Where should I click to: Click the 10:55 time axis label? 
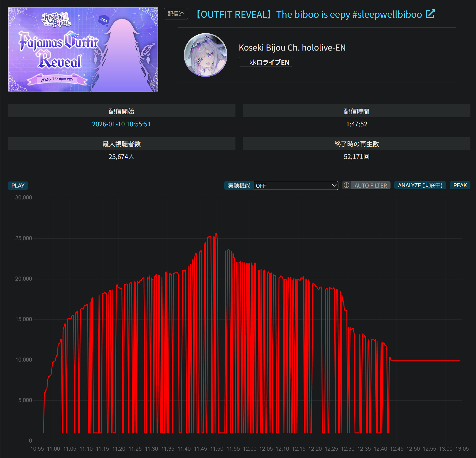pos(37,449)
